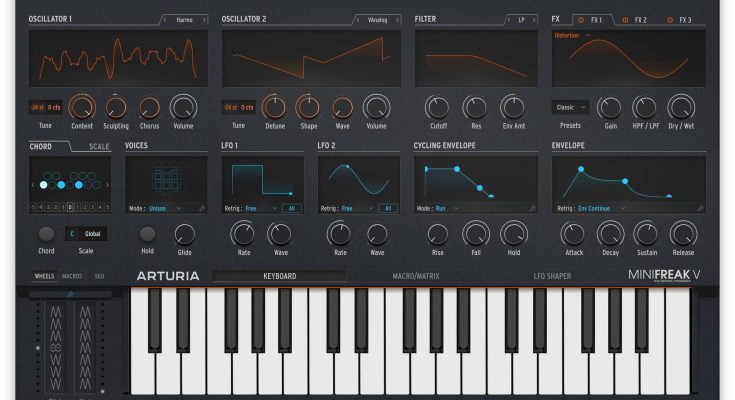The height and width of the screenshot is (400, 735).
Task: Toggle the FX 2 power switch
Action: [626, 20]
